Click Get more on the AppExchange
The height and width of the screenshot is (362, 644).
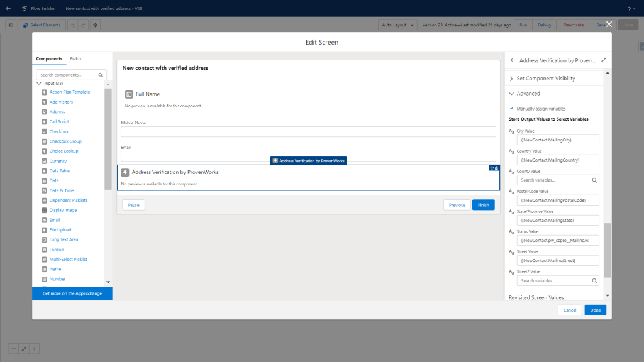point(72,293)
